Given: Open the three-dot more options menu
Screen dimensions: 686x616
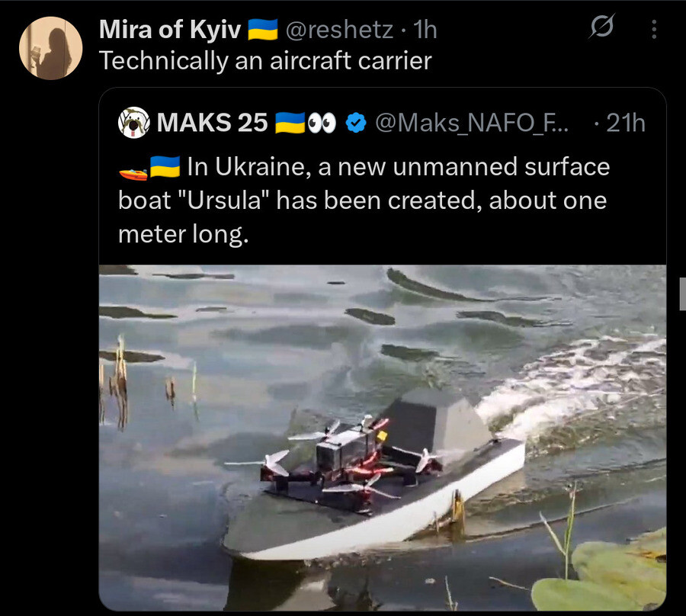Looking at the screenshot, I should (x=654, y=29).
